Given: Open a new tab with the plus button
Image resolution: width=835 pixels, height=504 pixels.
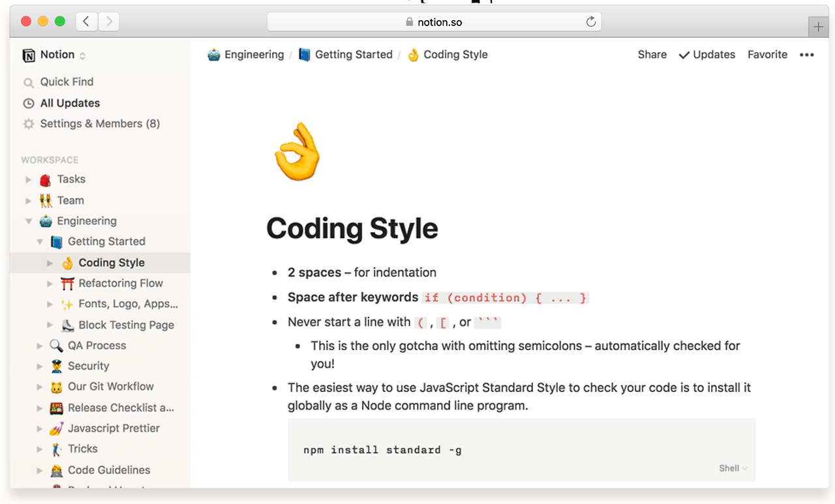Looking at the screenshot, I should point(819,27).
